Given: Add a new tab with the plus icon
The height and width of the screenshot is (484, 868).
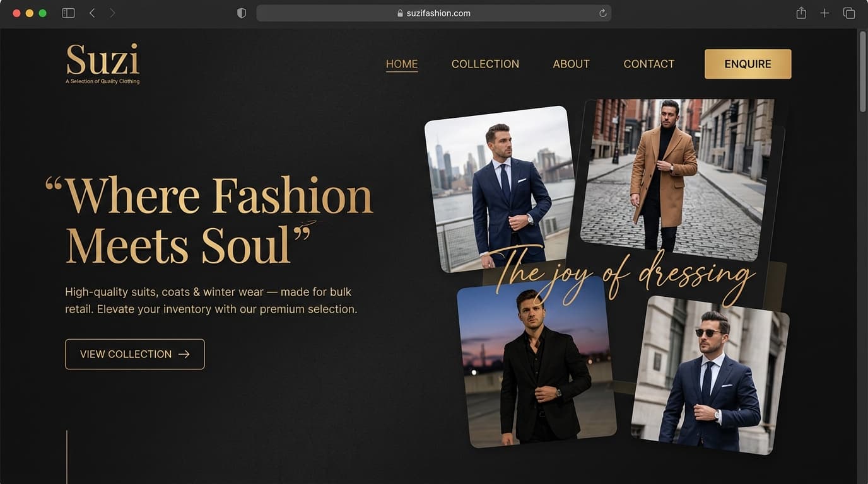Looking at the screenshot, I should tap(824, 13).
